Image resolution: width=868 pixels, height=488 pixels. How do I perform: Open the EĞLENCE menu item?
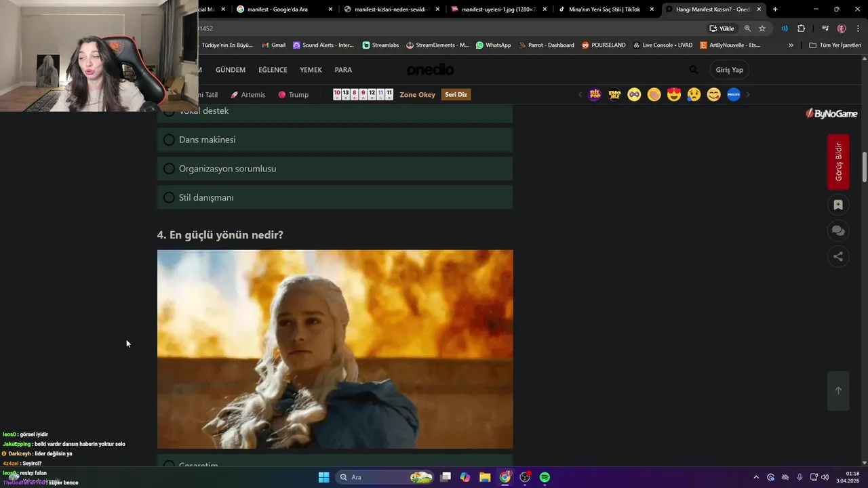click(273, 70)
